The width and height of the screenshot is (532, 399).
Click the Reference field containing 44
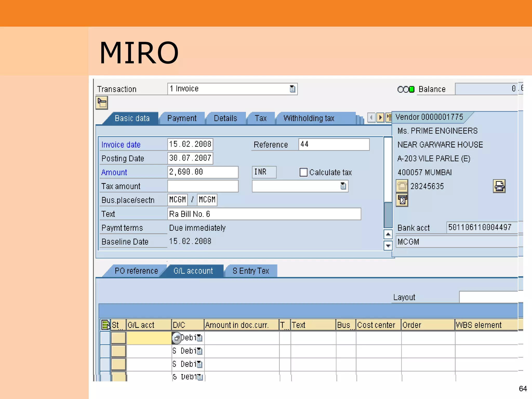pos(334,144)
